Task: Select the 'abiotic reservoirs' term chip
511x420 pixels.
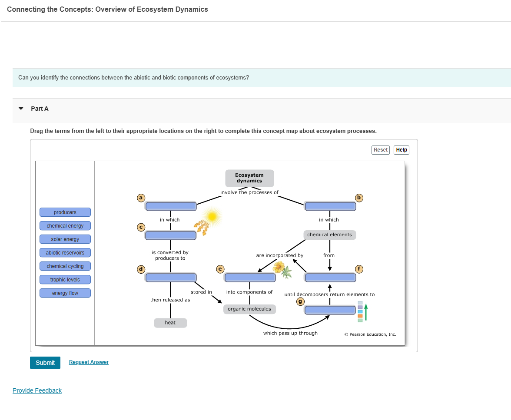Action: click(x=65, y=252)
